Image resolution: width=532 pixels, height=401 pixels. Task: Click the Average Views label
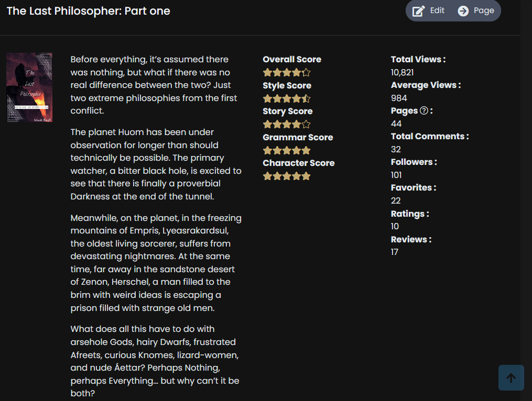(426, 85)
